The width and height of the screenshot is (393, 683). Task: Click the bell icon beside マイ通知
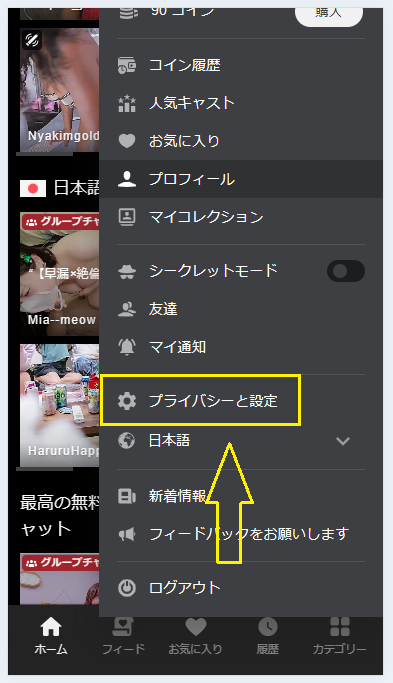(127, 347)
